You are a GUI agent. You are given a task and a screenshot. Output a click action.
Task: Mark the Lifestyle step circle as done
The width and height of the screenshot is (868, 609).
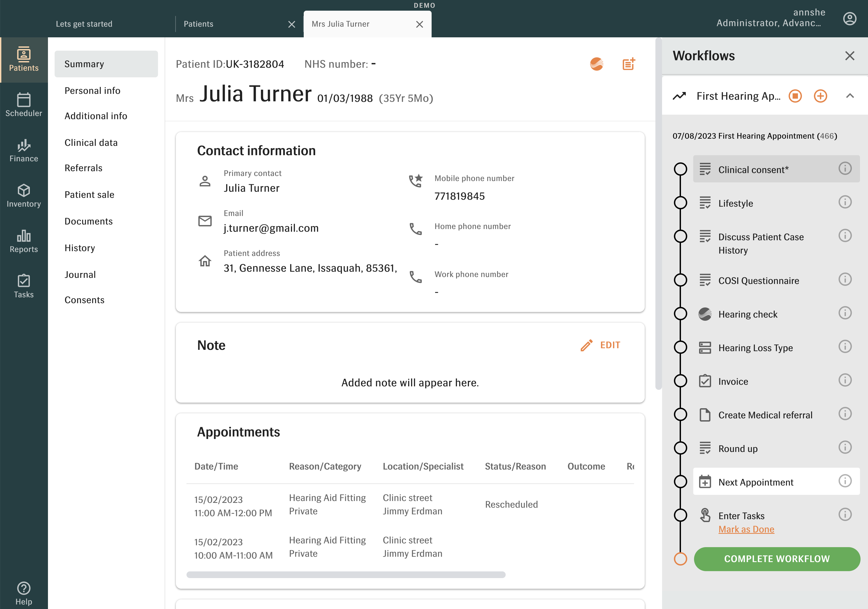coord(680,203)
